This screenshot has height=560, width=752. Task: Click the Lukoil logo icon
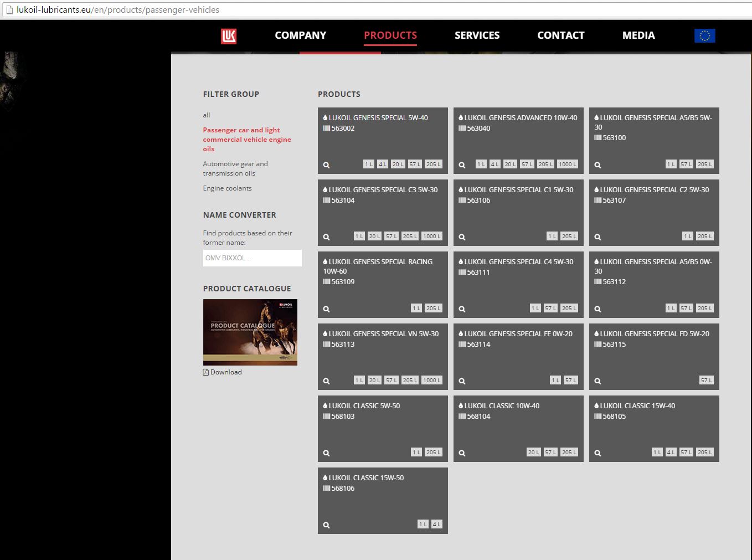point(229,36)
